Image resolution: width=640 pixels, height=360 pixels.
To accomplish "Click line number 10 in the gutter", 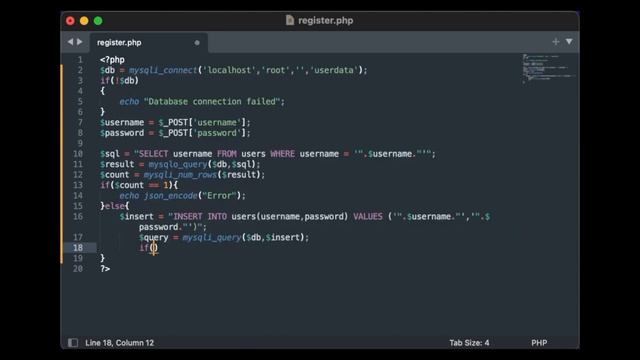I will point(78,154).
